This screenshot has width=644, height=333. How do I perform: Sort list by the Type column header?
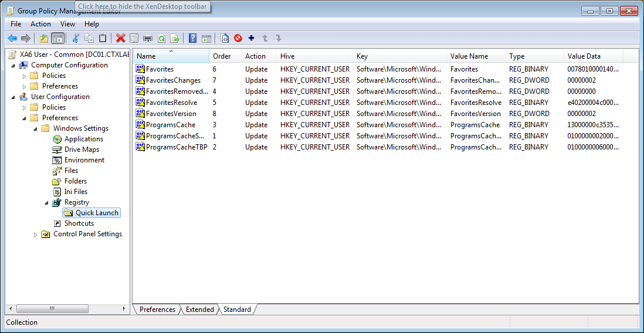[535, 56]
